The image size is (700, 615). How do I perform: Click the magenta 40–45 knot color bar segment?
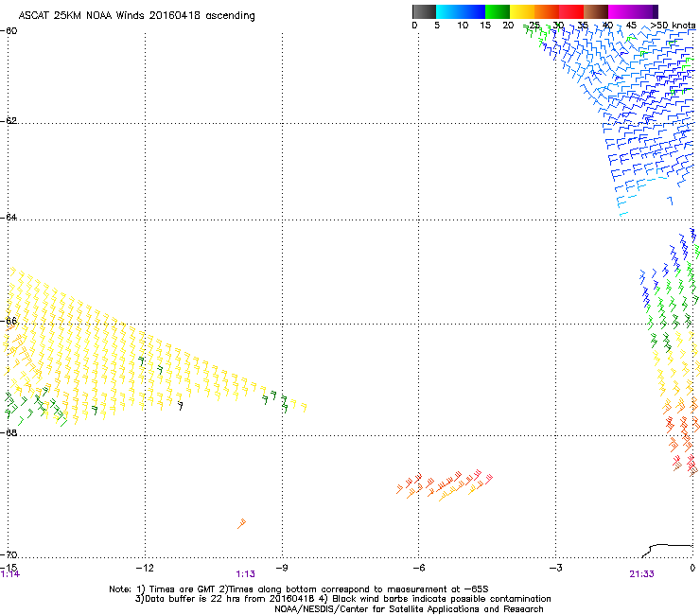[621, 11]
